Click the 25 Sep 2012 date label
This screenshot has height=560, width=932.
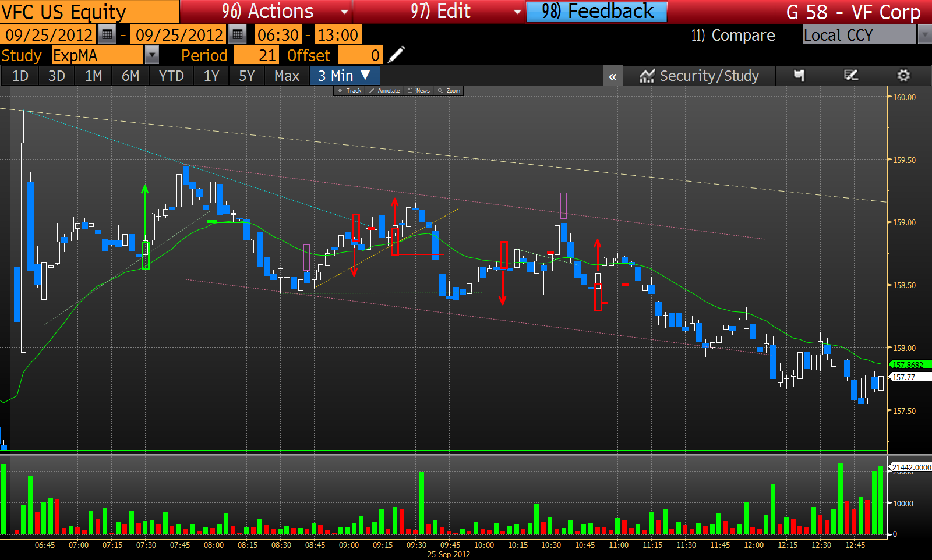(x=449, y=554)
